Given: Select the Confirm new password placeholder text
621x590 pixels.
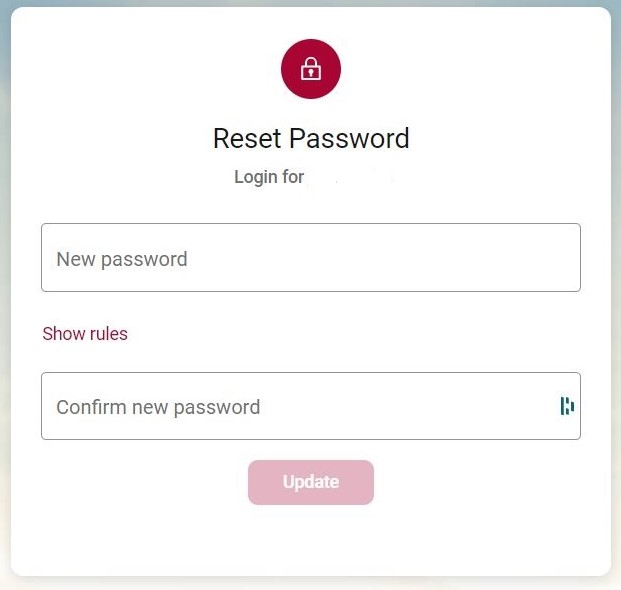Looking at the screenshot, I should pyautogui.click(x=158, y=407).
